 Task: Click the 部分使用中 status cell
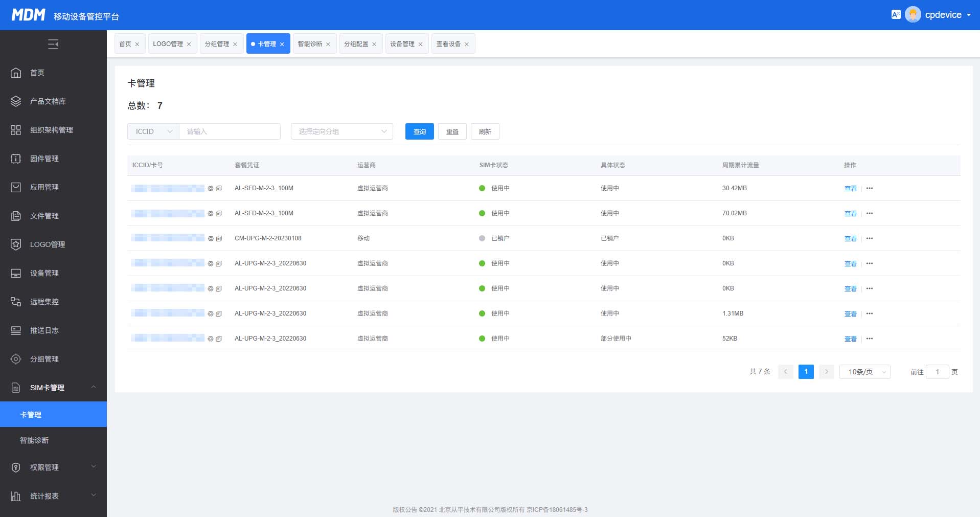pos(616,339)
